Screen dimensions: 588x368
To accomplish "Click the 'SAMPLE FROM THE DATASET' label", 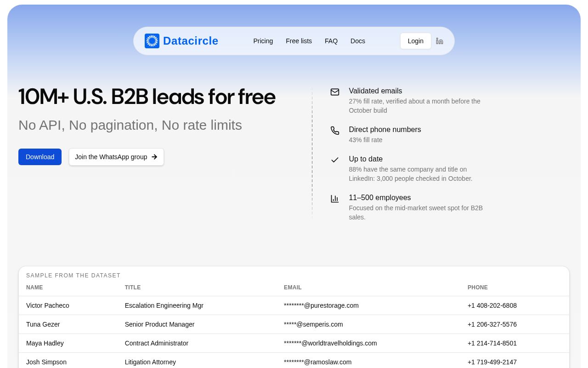I will point(73,276).
